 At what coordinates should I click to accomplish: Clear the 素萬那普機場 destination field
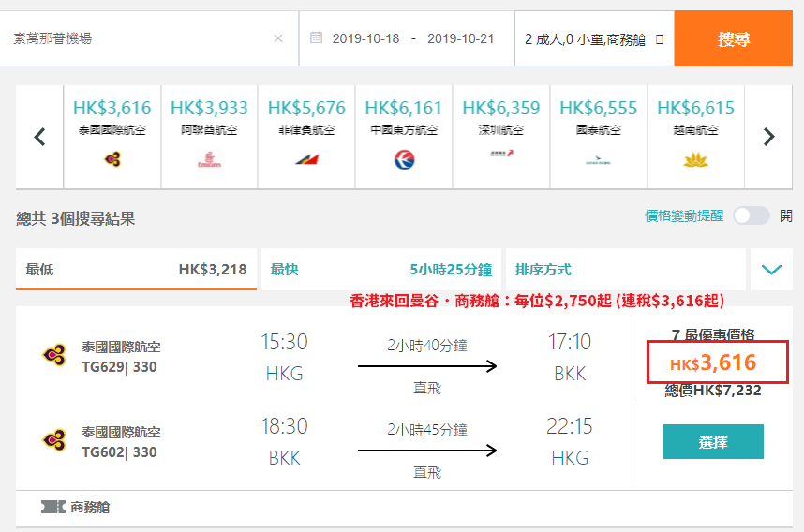pyautogui.click(x=278, y=38)
